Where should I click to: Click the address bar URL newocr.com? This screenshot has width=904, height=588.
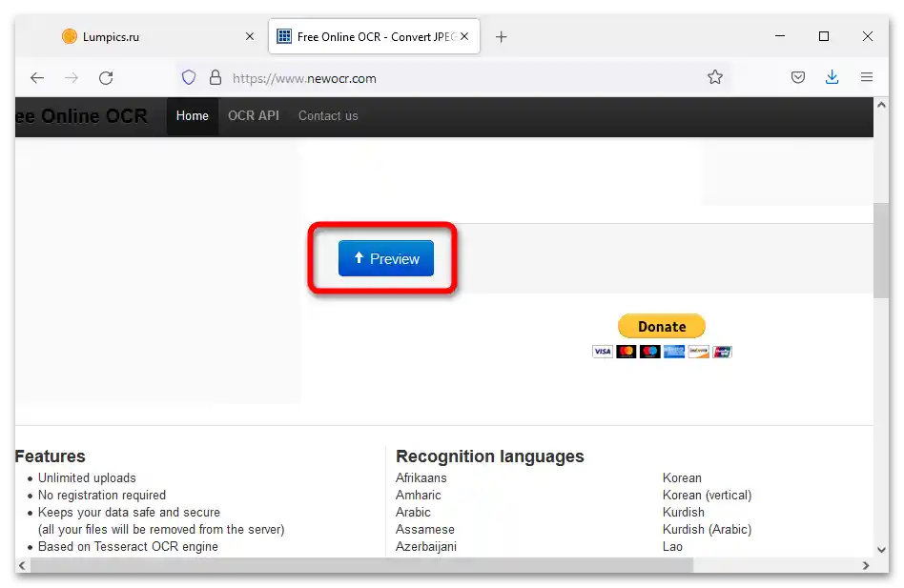pyautogui.click(x=304, y=78)
